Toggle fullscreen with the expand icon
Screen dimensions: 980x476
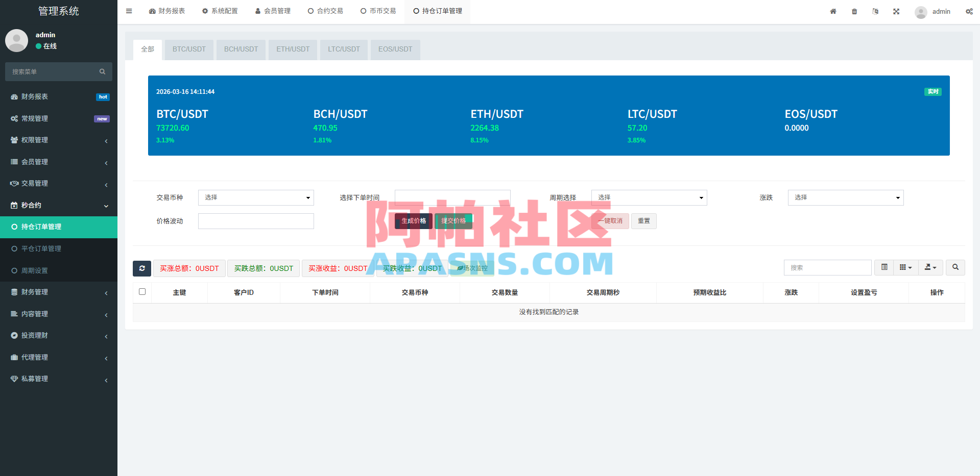point(896,11)
